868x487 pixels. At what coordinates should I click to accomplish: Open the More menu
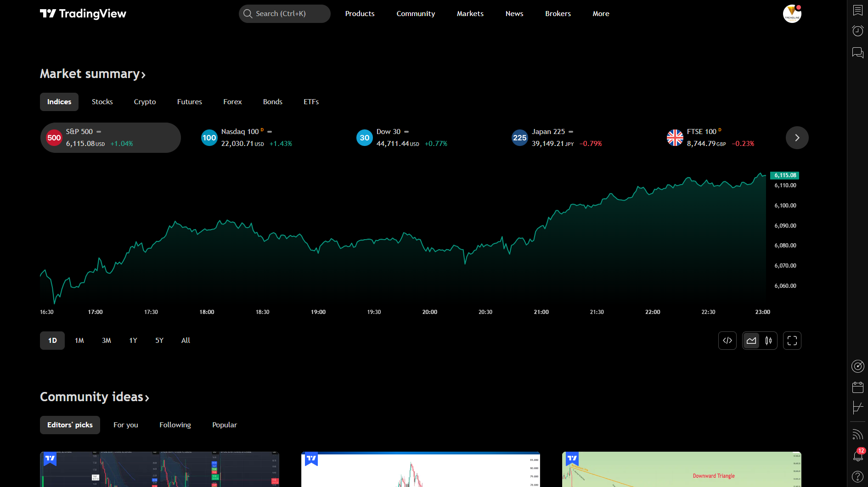601,14
